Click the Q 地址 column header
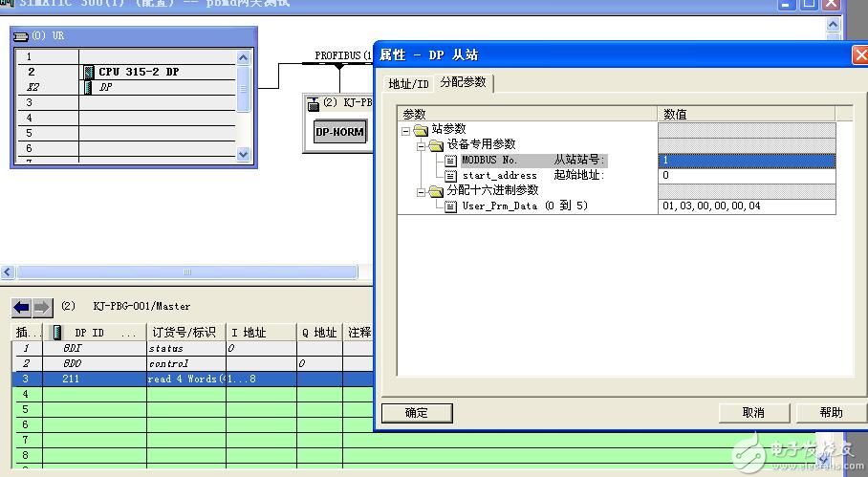The width and height of the screenshot is (868, 477). coord(319,333)
